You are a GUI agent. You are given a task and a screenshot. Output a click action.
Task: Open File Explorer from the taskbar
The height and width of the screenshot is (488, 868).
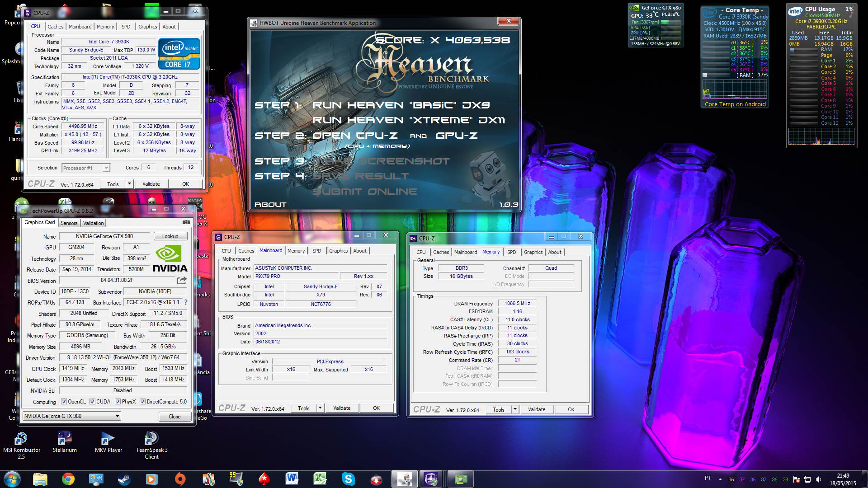pyautogui.click(x=40, y=479)
